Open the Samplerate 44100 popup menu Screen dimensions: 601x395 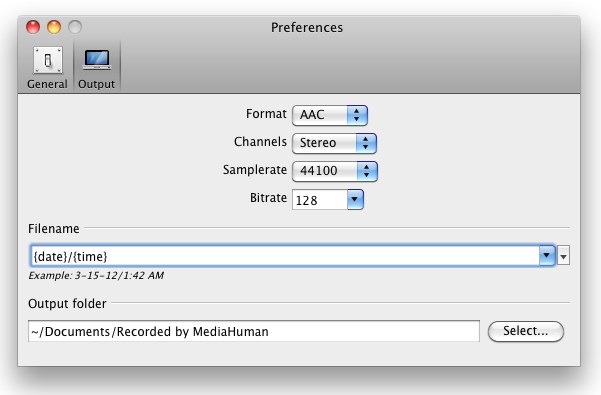(x=335, y=171)
